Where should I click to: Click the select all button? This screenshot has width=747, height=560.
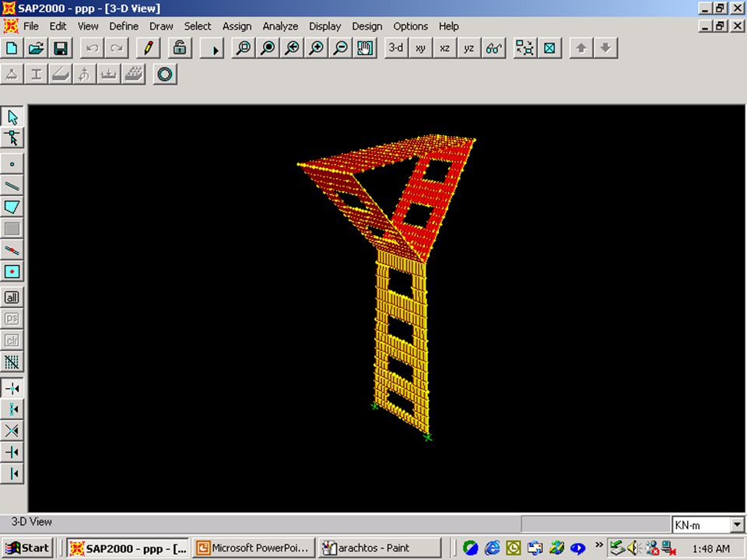[12, 298]
